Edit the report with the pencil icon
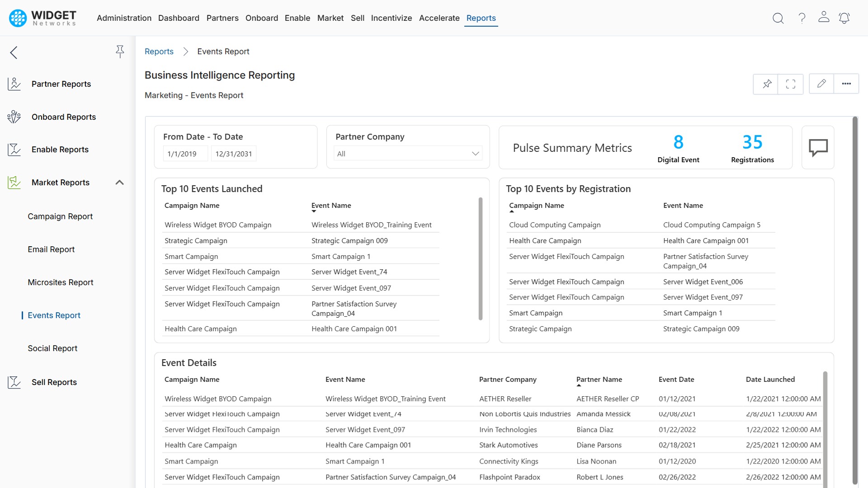868x488 pixels. [821, 84]
